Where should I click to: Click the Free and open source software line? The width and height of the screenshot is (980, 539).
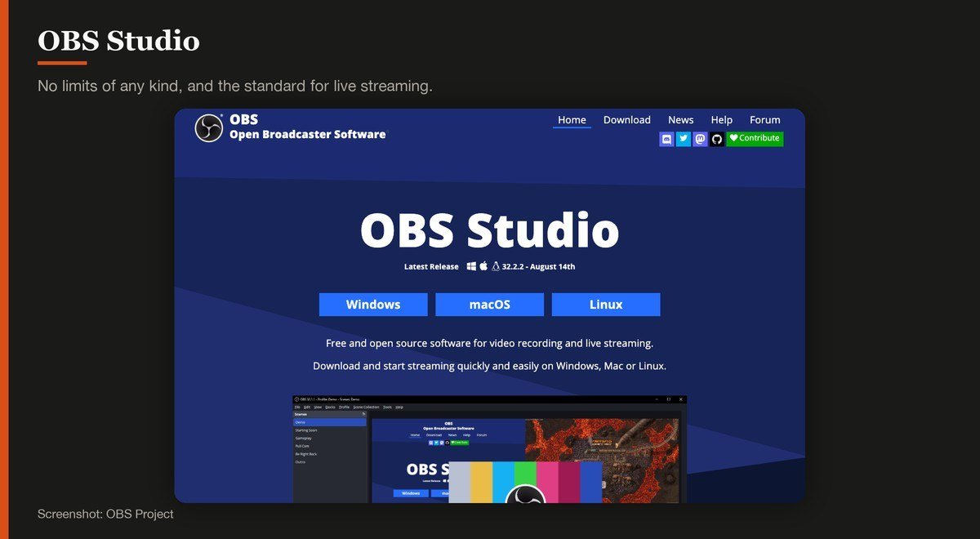[x=489, y=344]
